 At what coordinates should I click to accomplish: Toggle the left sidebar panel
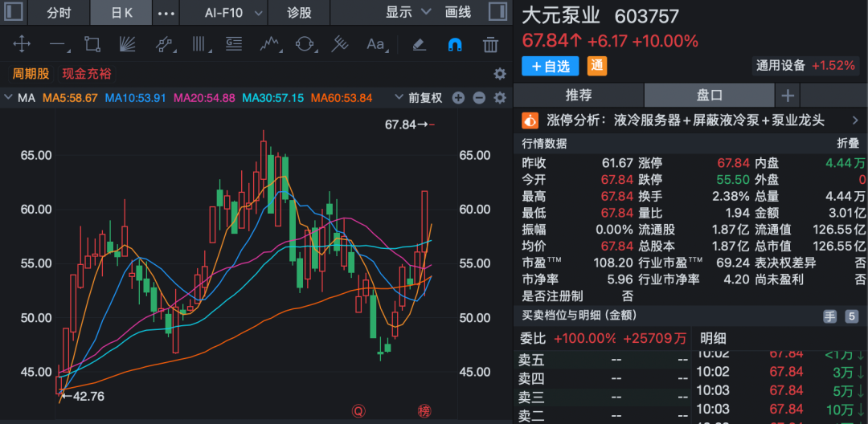point(14,12)
